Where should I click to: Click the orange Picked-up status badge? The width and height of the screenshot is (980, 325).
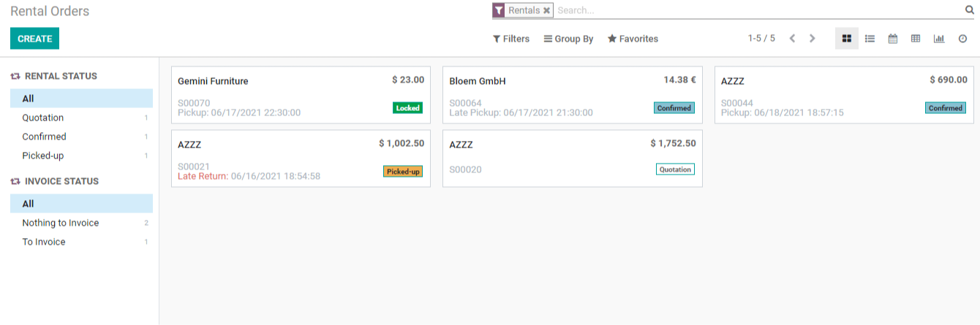403,172
